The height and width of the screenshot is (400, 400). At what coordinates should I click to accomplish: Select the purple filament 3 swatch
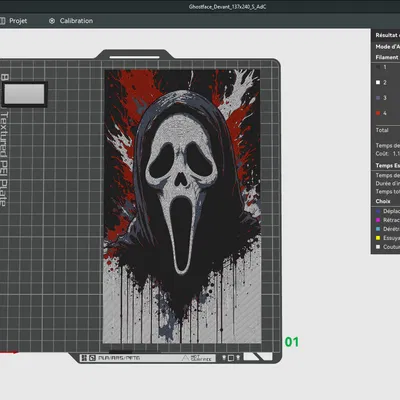(378, 98)
